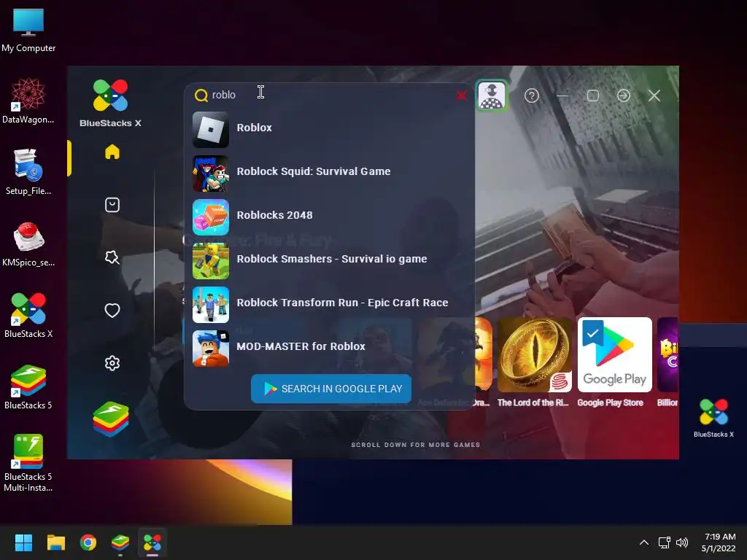Click SEARCH IN GOOGLE PLAY button
The width and height of the screenshot is (747, 560).
(x=331, y=389)
